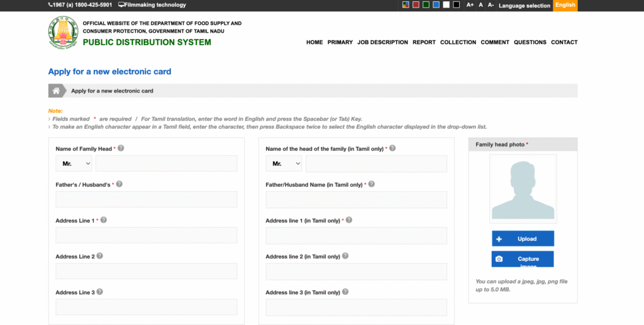Increase font size with the A+ control
The height and width of the screenshot is (325, 644).
pyautogui.click(x=470, y=5)
